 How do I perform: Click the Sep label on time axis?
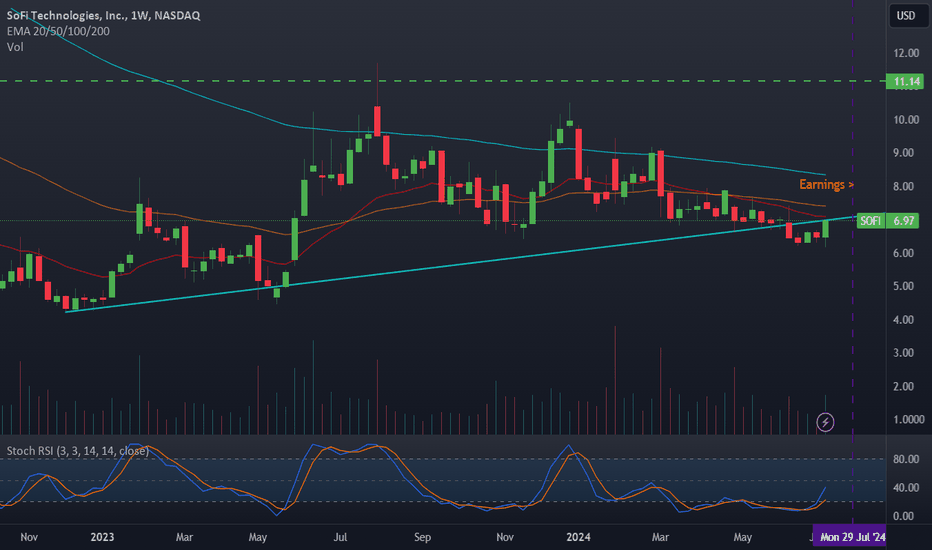(x=422, y=537)
